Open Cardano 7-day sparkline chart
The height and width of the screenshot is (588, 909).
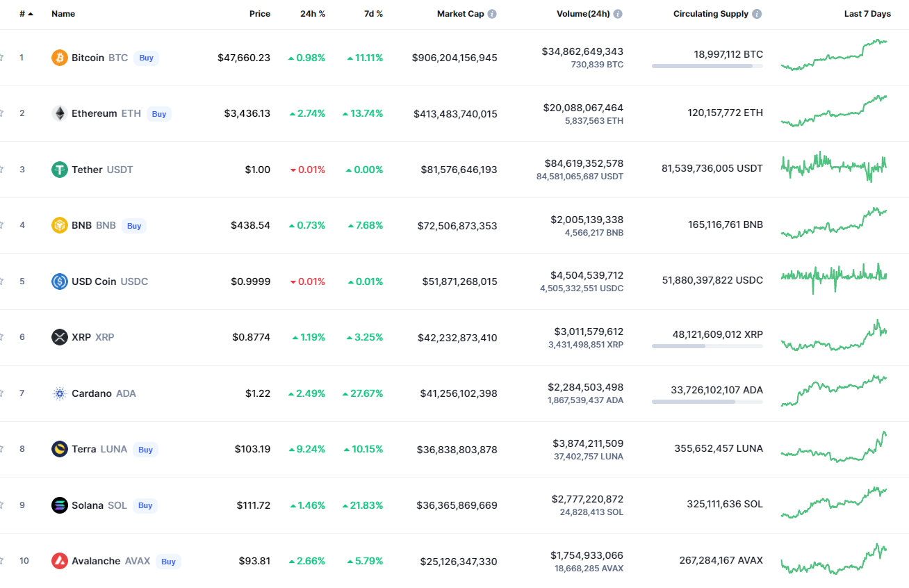834,391
